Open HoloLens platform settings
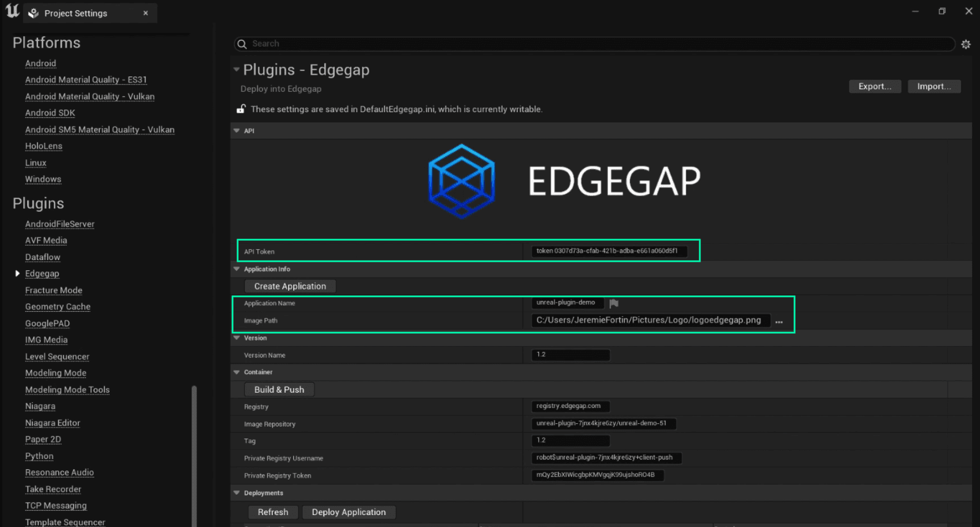This screenshot has height=527, width=980. tap(44, 146)
